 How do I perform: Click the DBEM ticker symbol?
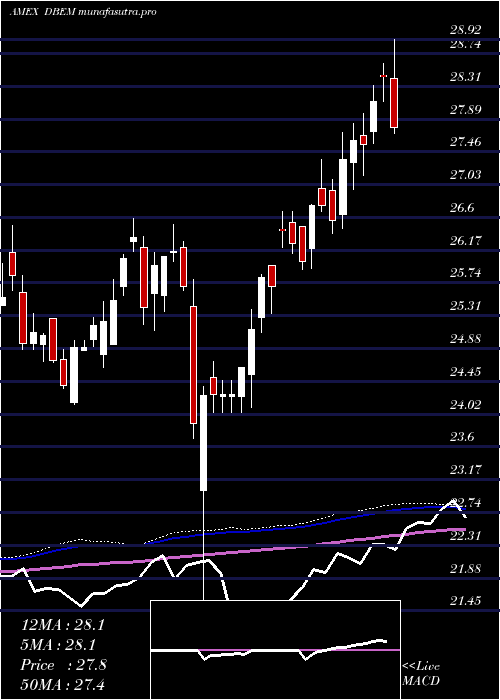pyautogui.click(x=61, y=12)
